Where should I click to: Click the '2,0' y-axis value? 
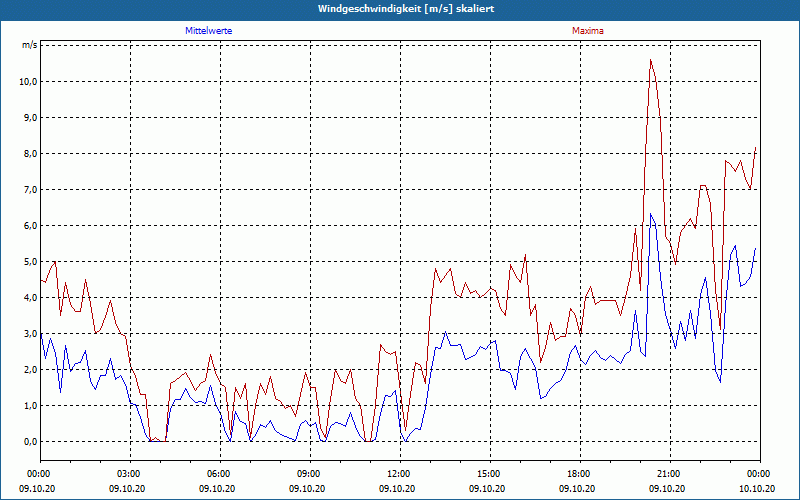pyautogui.click(x=30, y=369)
